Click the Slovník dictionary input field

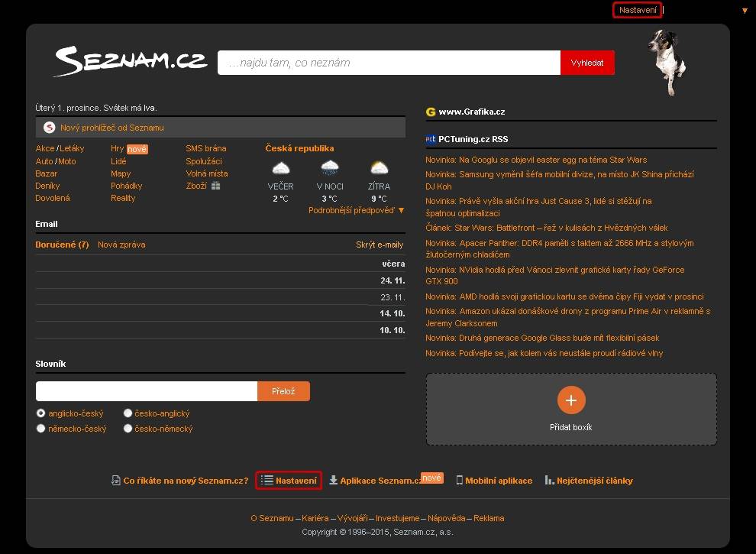tap(147, 391)
